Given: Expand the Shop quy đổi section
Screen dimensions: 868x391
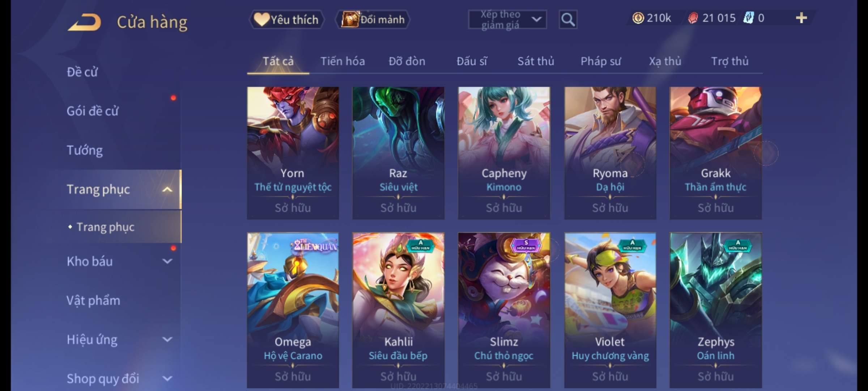Looking at the screenshot, I should (x=167, y=378).
